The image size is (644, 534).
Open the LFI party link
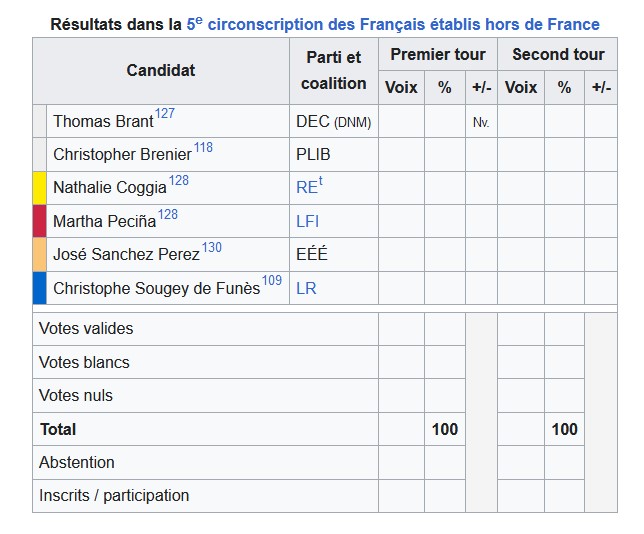pos(307,221)
